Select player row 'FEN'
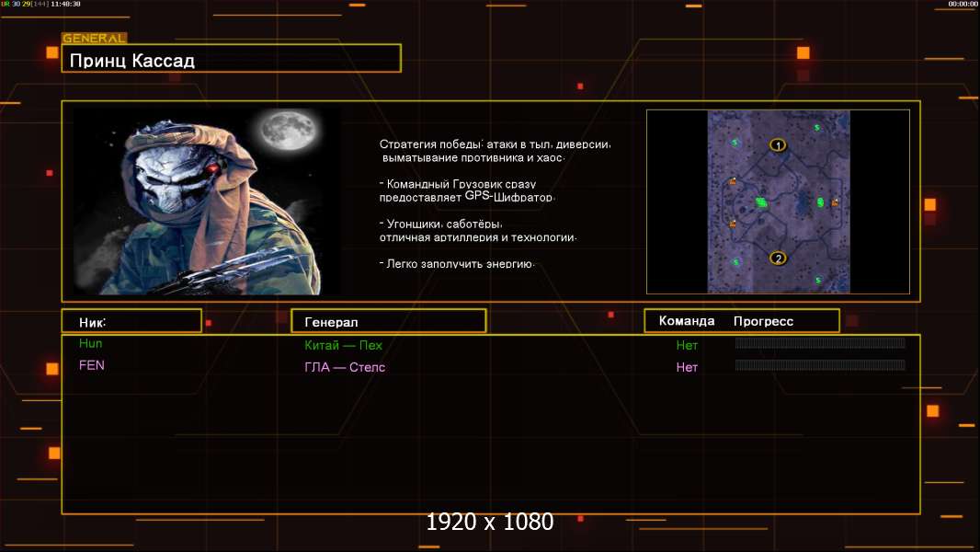The image size is (980, 552). click(491, 366)
